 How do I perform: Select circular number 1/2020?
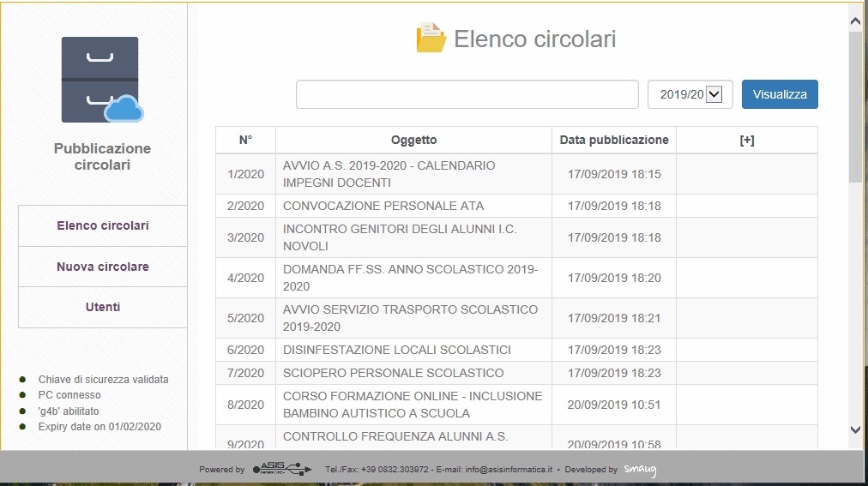[x=246, y=174]
